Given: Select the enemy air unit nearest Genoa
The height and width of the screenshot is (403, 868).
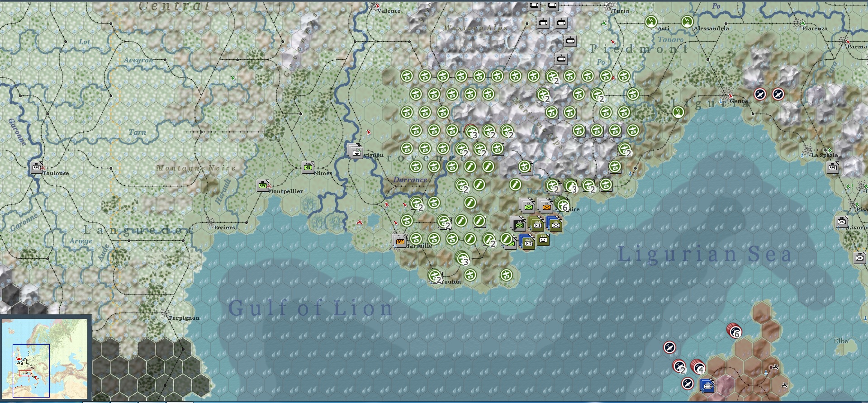Looking at the screenshot, I should pyautogui.click(x=760, y=94).
